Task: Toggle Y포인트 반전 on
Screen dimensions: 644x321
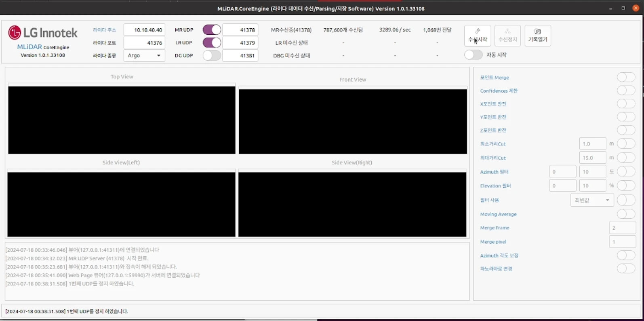Action: tap(626, 117)
